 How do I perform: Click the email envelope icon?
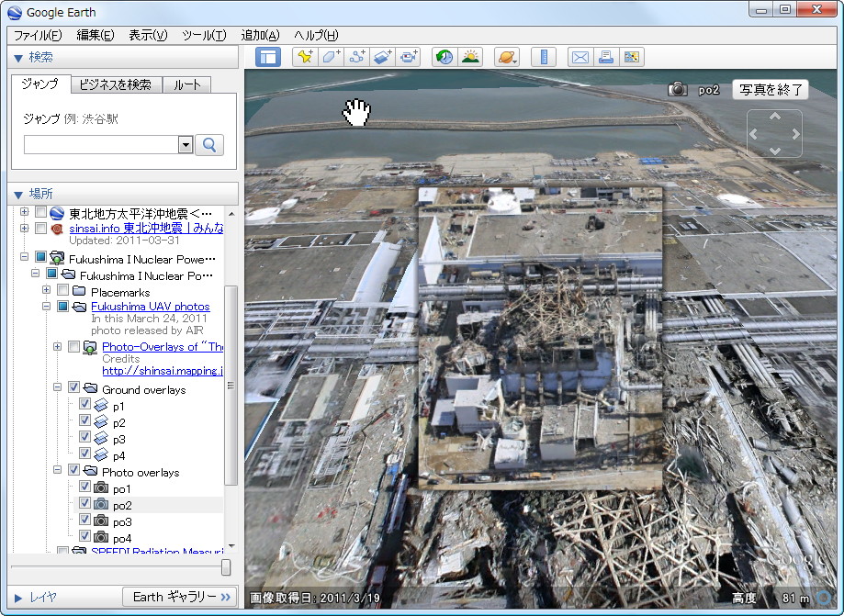[580, 57]
